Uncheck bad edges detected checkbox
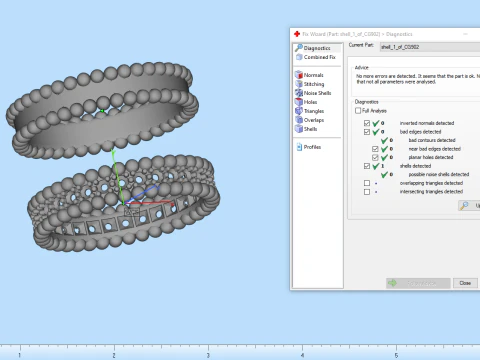The height and width of the screenshot is (360, 480). pyautogui.click(x=367, y=132)
